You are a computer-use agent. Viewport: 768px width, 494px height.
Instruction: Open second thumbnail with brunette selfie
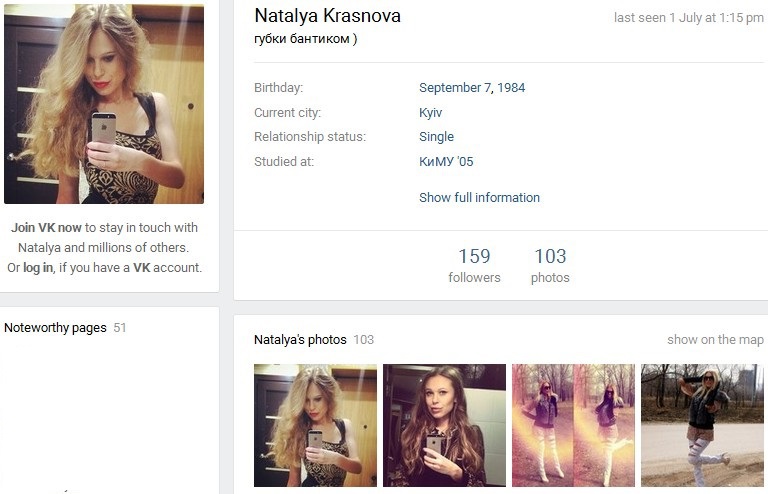pyautogui.click(x=444, y=425)
